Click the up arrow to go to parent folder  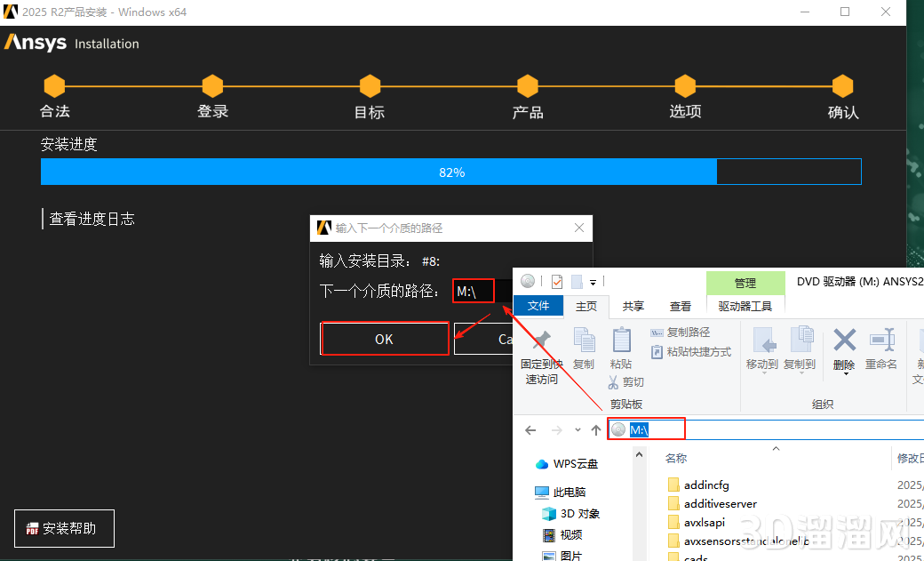(x=595, y=429)
